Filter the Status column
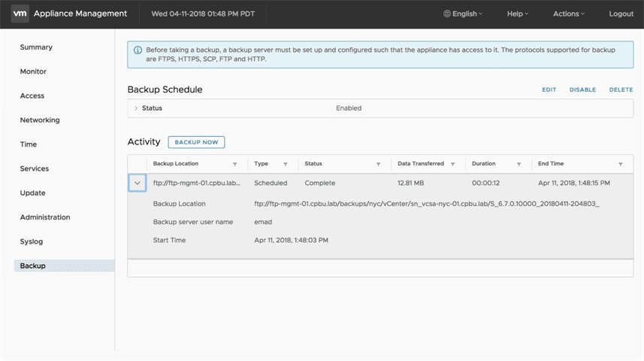 point(377,164)
